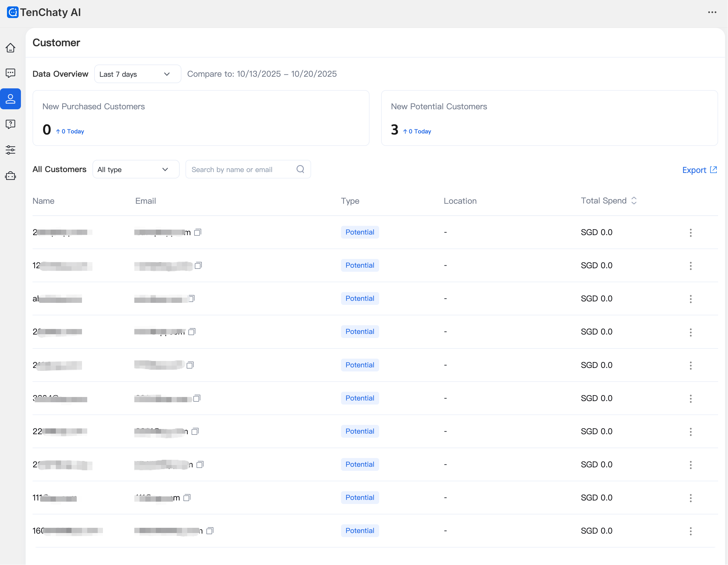Click the three-dot menu at top right
Image resolution: width=728 pixels, height=565 pixels.
712,12
